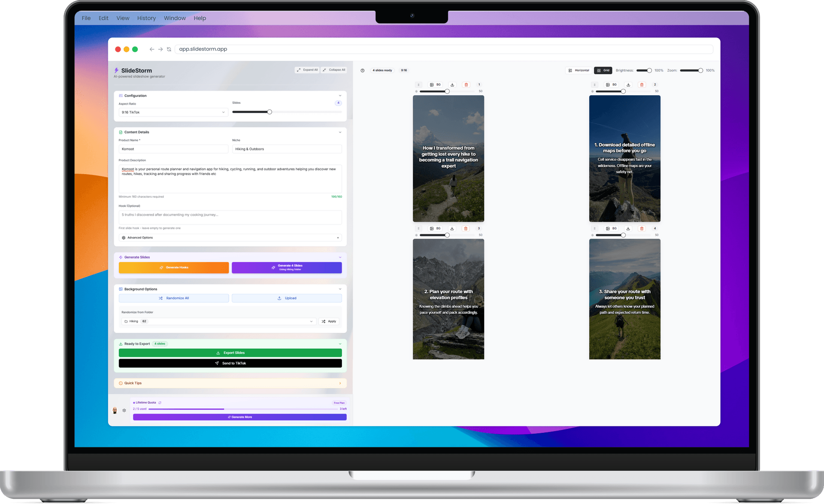Click the green Export Slides button
This screenshot has width=824, height=504.
point(230,353)
